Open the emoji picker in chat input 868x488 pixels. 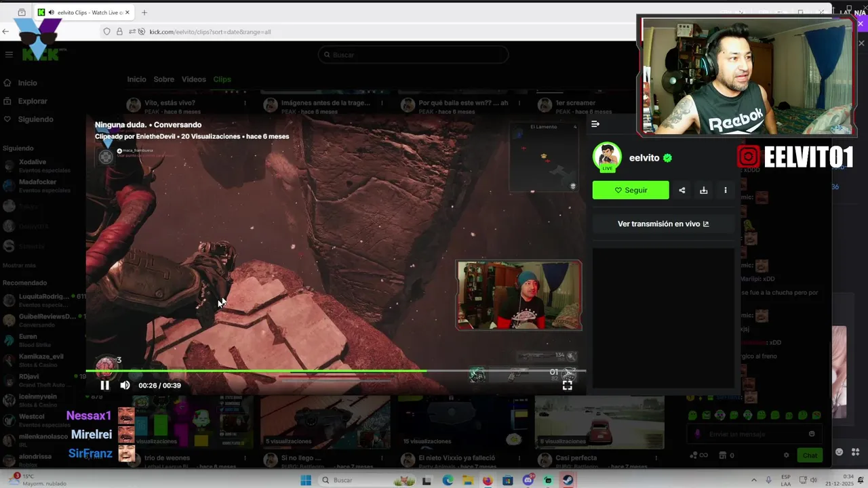coord(812,434)
